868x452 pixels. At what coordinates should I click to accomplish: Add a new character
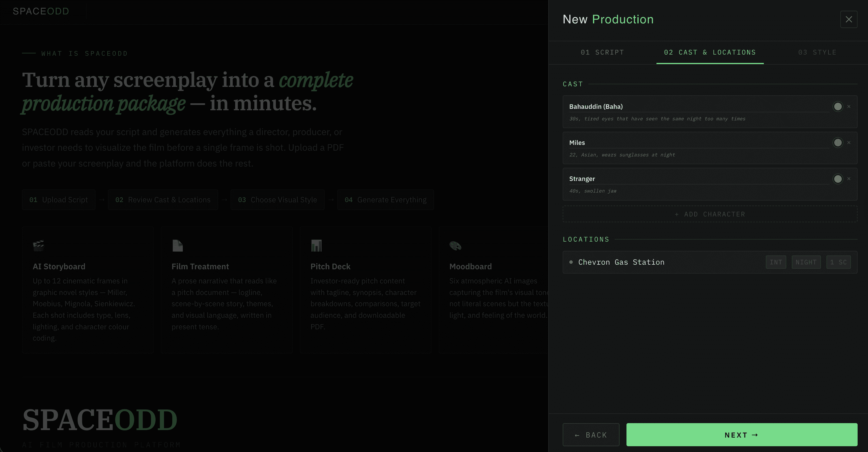tap(710, 214)
